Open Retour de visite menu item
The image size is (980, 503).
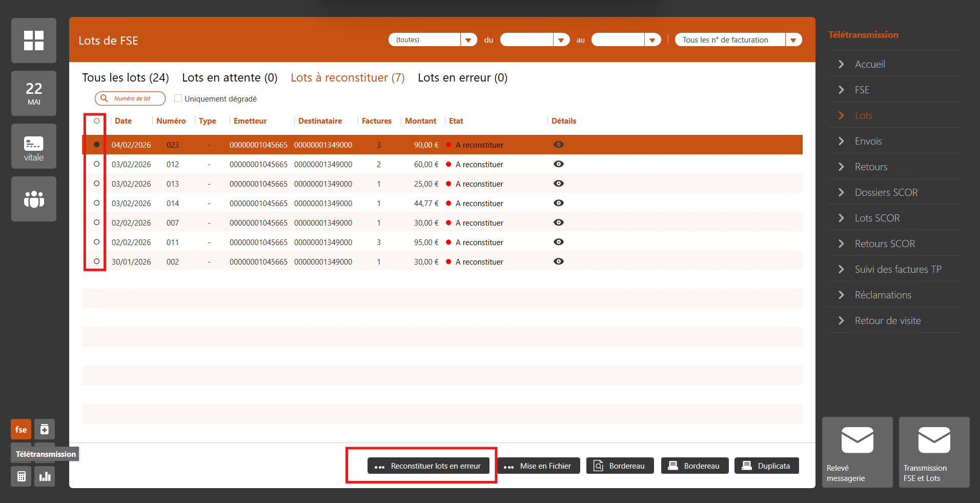888,320
